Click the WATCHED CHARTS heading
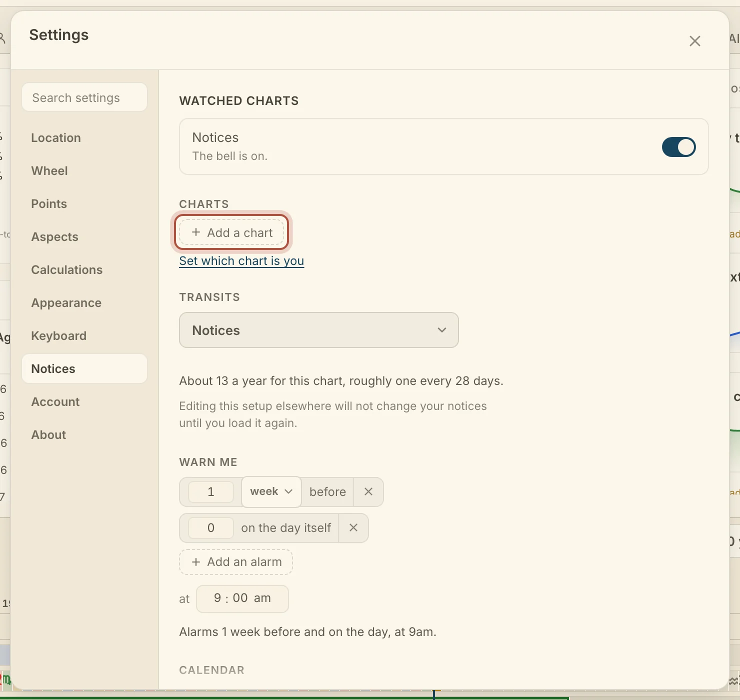The width and height of the screenshot is (740, 700). click(x=239, y=101)
